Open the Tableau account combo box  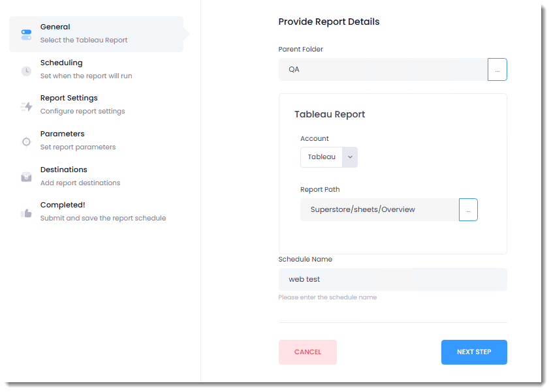coord(321,157)
